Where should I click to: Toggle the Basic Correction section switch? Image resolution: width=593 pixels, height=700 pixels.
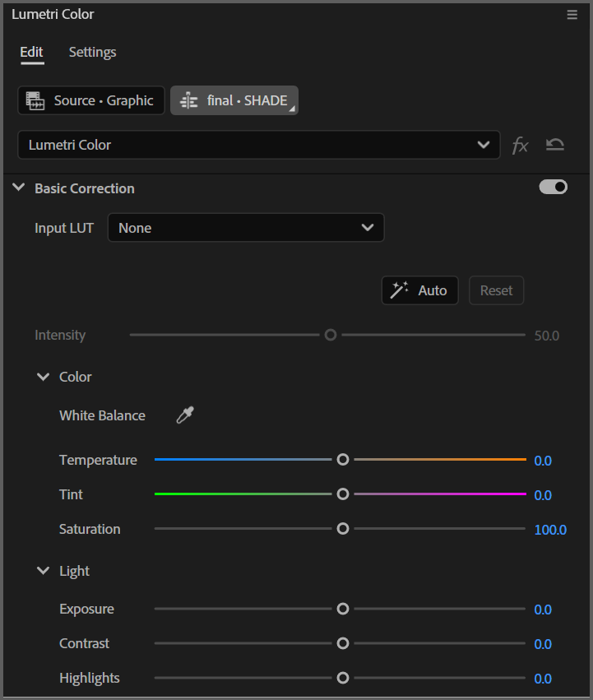tap(554, 187)
